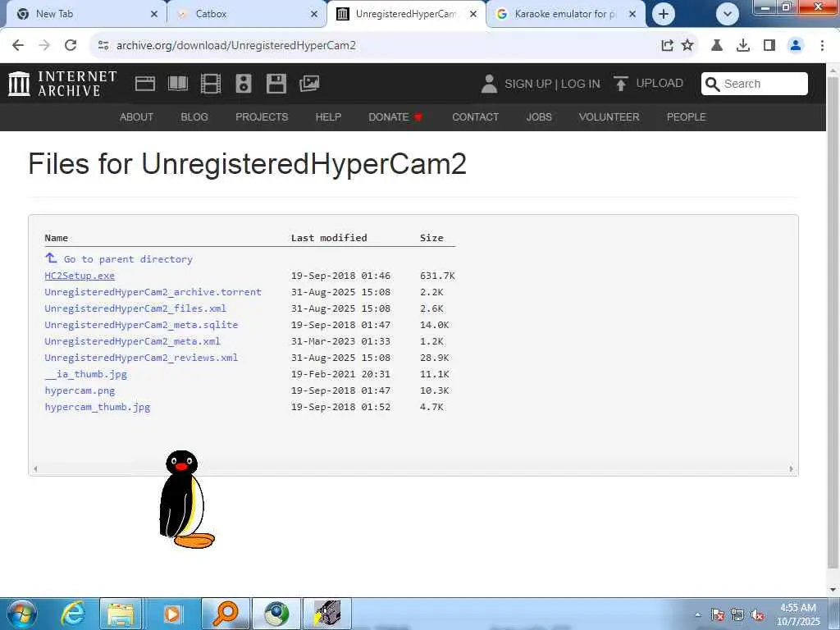Click the UPLOAD link text
Image resolution: width=840 pixels, height=630 pixels.
coord(660,83)
